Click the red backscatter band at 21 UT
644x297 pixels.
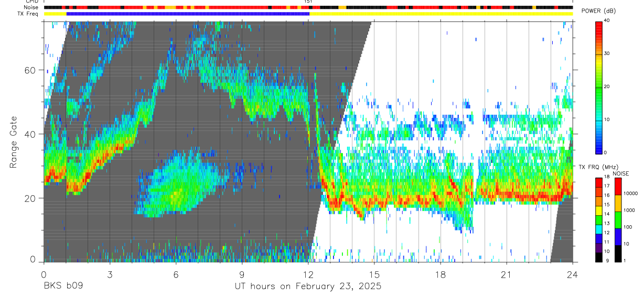tap(507, 195)
